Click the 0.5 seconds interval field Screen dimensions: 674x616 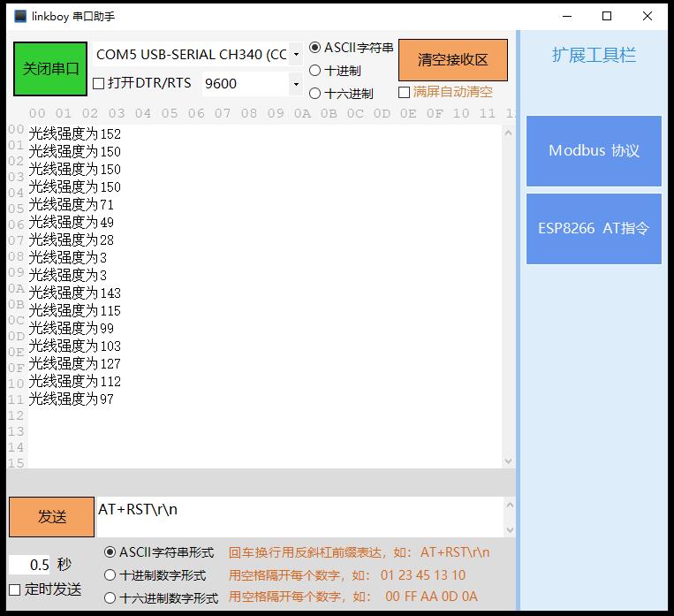click(x=30, y=565)
